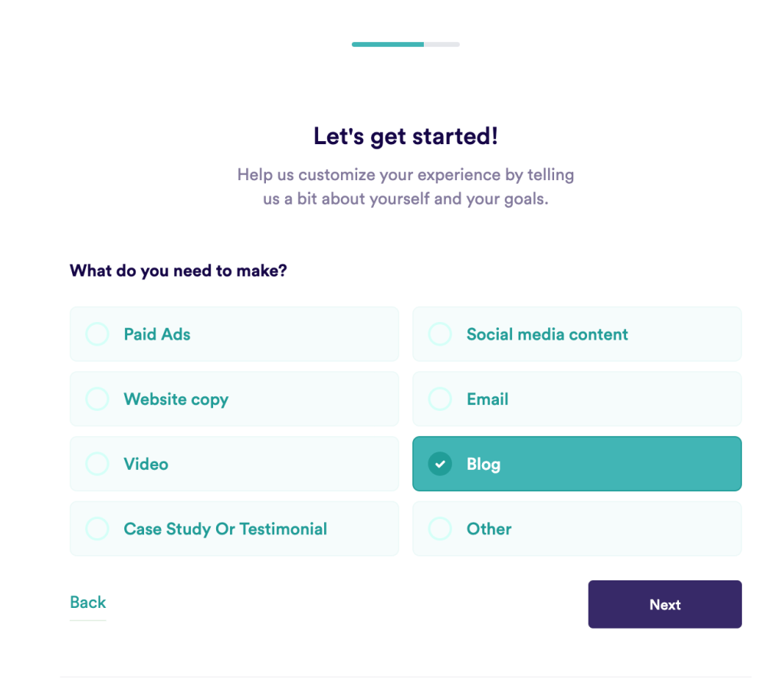Choose the Video option label
784x680 pixels.
click(x=146, y=464)
